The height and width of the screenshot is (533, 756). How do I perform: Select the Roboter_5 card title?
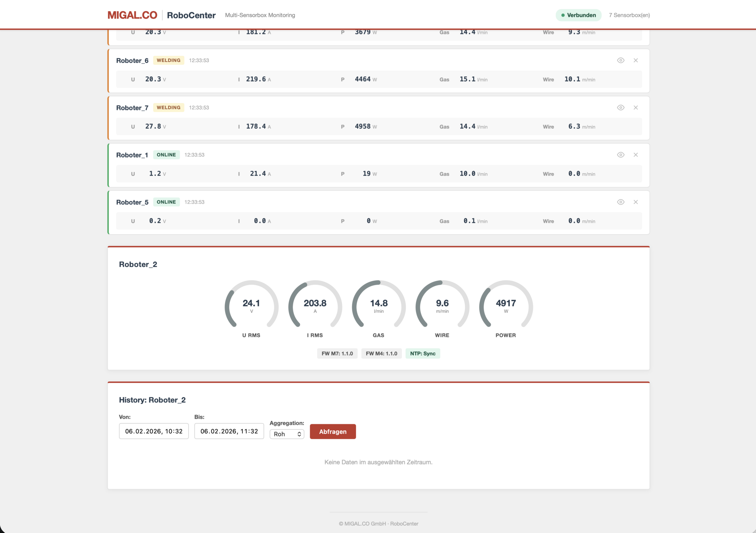(132, 202)
